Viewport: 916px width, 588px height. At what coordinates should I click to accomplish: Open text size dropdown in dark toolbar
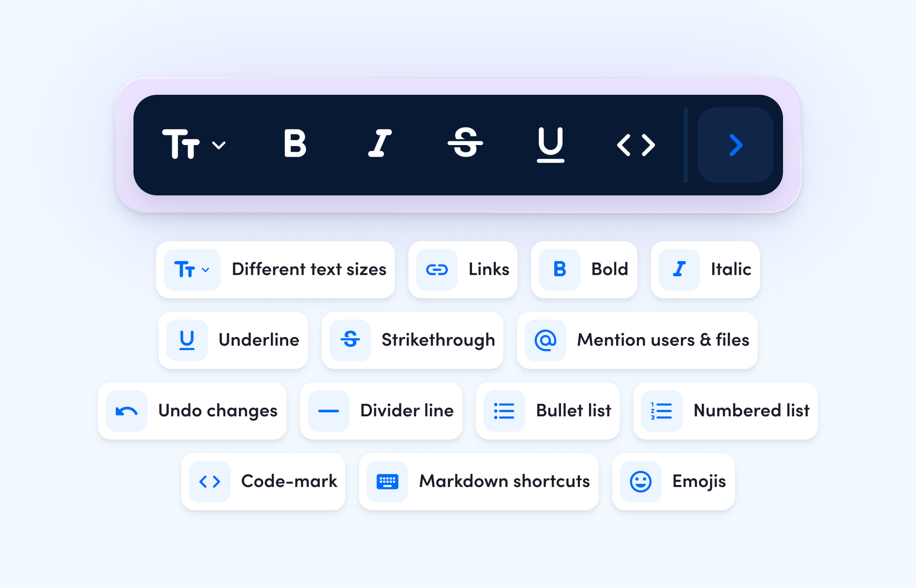point(194,144)
